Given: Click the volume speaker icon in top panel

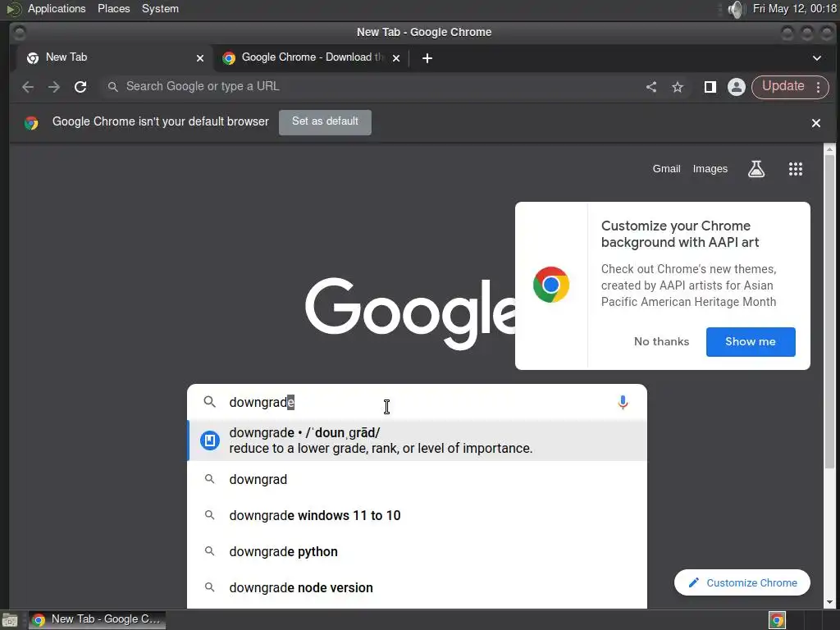Looking at the screenshot, I should coord(737,9).
